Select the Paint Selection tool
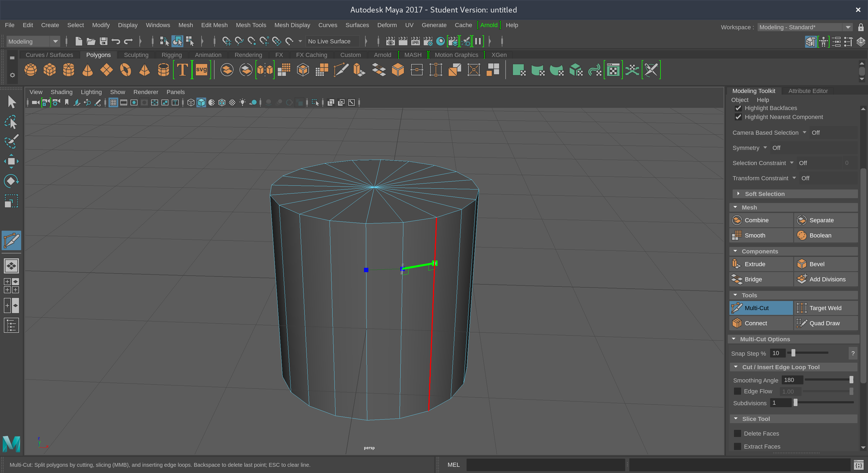Screen dimensions: 868x473 pyautogui.click(x=11, y=142)
